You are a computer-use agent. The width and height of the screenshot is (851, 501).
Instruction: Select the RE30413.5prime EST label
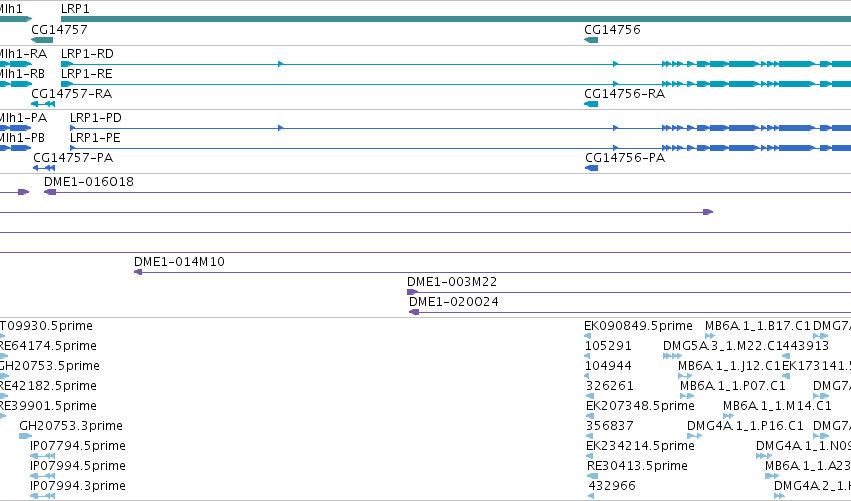point(637,466)
